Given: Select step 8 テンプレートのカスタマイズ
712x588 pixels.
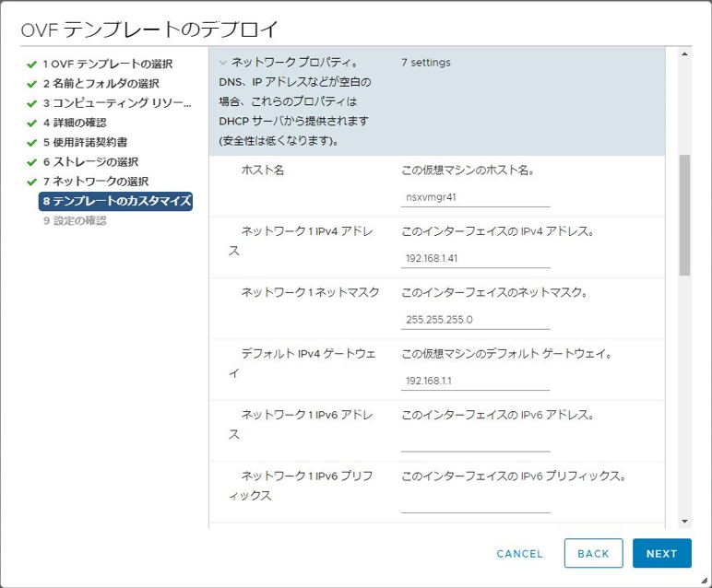Looking at the screenshot, I should [x=116, y=201].
